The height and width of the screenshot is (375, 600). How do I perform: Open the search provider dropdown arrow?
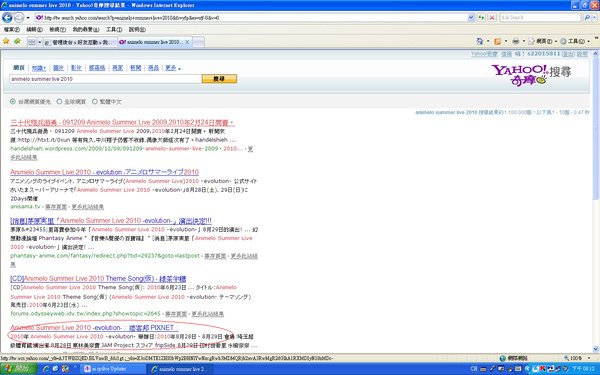pyautogui.click(x=594, y=18)
